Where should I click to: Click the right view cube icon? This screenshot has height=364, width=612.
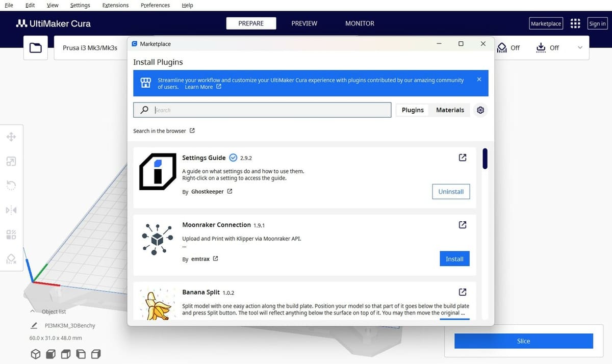tap(96, 354)
